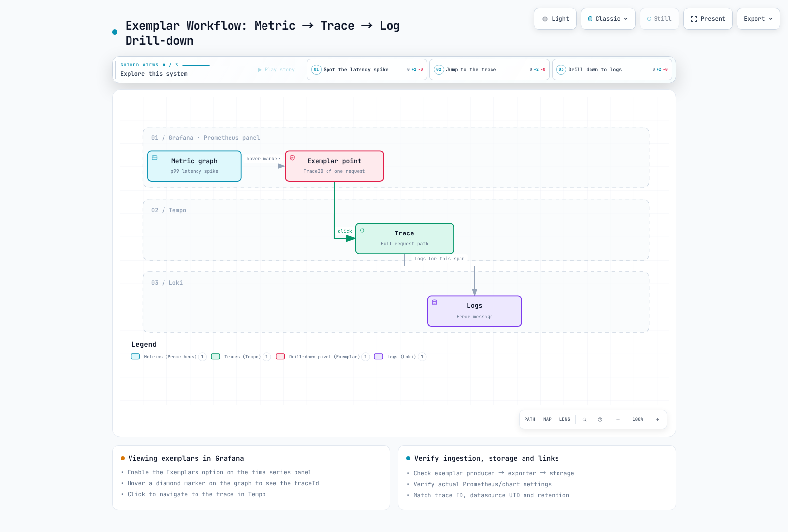Click the code brackets icon on Trace node
788x532 pixels.
pyautogui.click(x=362, y=230)
